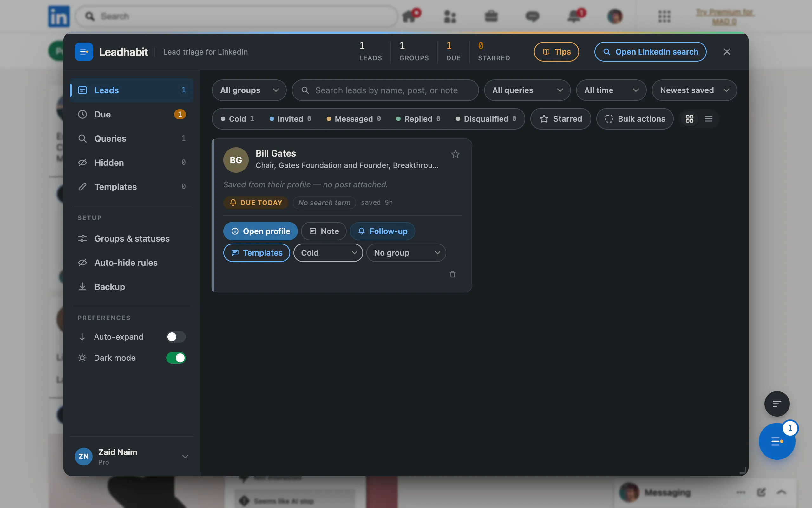Image resolution: width=812 pixels, height=508 pixels.
Task: Click the No search term tag
Action: (324, 203)
